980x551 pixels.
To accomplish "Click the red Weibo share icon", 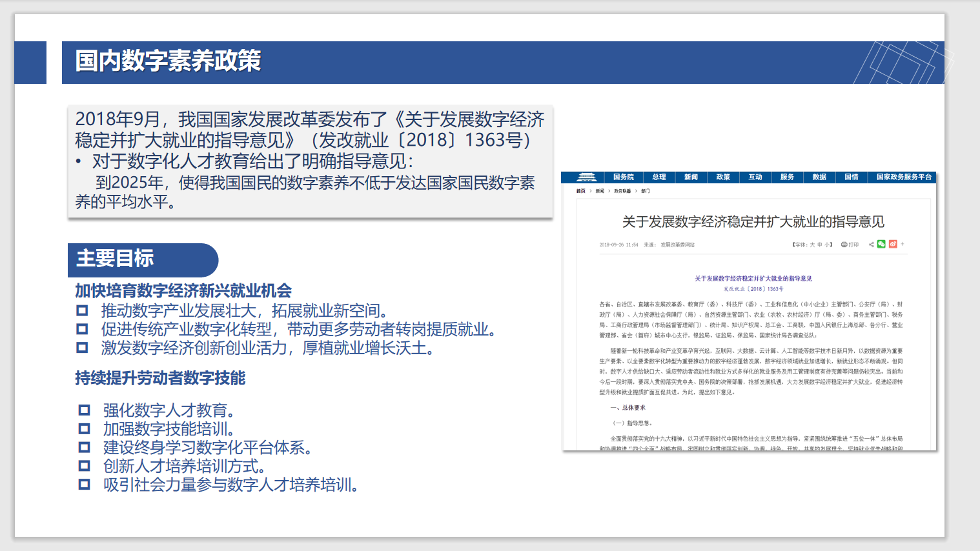I will (893, 244).
